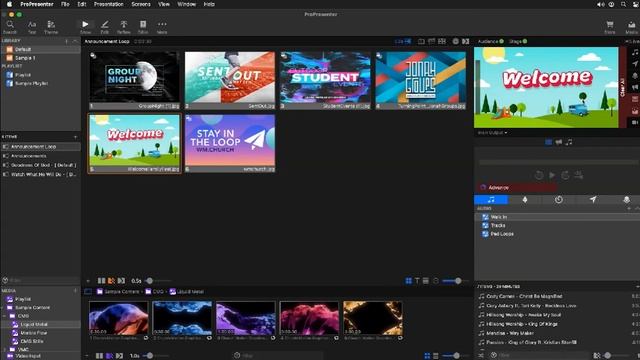Select Announcement Loop in playlist items
The image size is (640, 360).
(x=40, y=147)
